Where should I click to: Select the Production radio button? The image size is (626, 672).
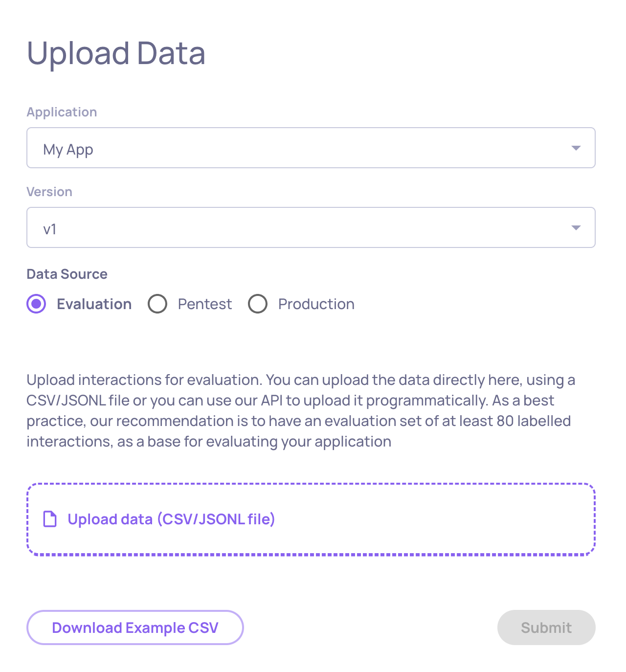(x=258, y=304)
